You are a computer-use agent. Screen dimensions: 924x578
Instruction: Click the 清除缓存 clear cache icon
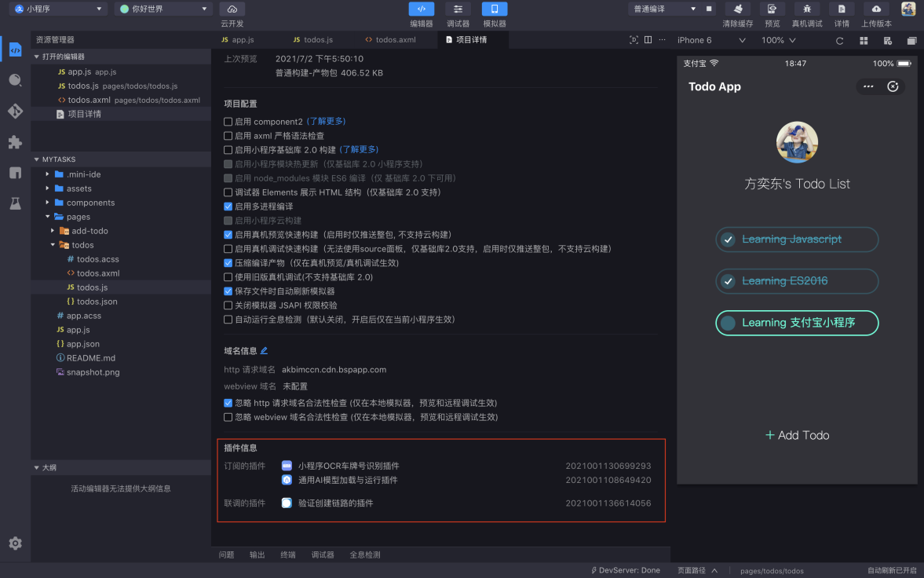click(x=737, y=9)
